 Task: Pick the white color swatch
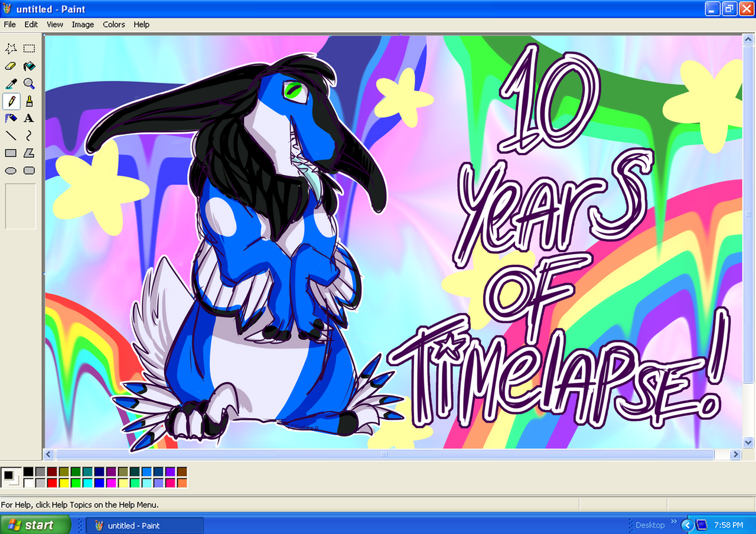click(x=28, y=483)
